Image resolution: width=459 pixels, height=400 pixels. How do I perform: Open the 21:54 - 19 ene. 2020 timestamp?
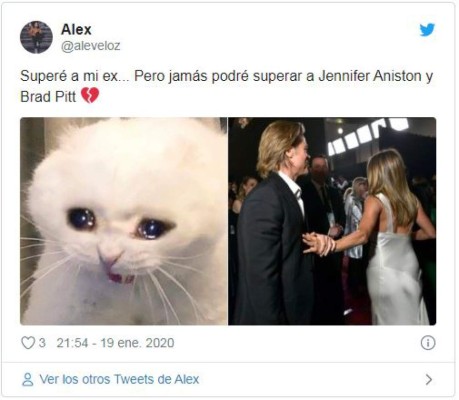tap(115, 343)
